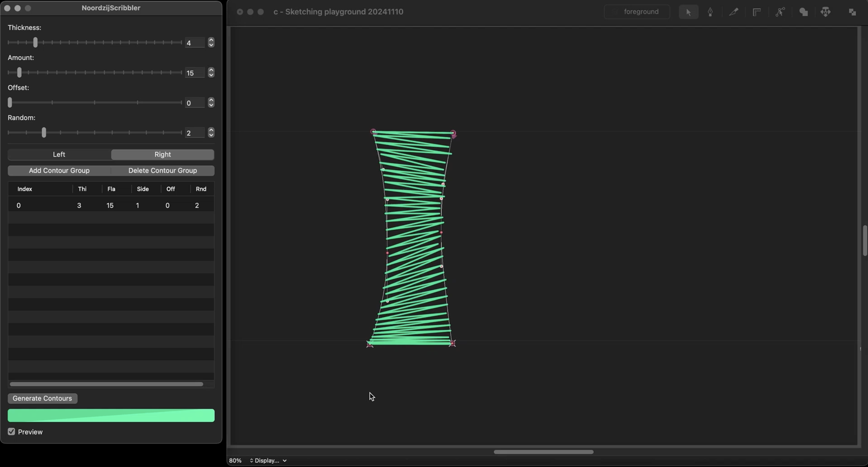Screen dimensions: 868x467
Task: Click the Random value field showing 2
Action: (x=195, y=133)
